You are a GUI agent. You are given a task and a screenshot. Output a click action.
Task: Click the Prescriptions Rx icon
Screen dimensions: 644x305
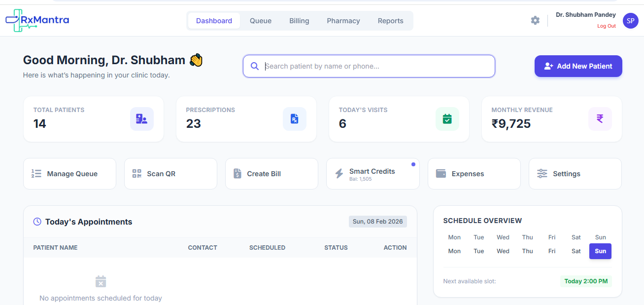point(295,119)
